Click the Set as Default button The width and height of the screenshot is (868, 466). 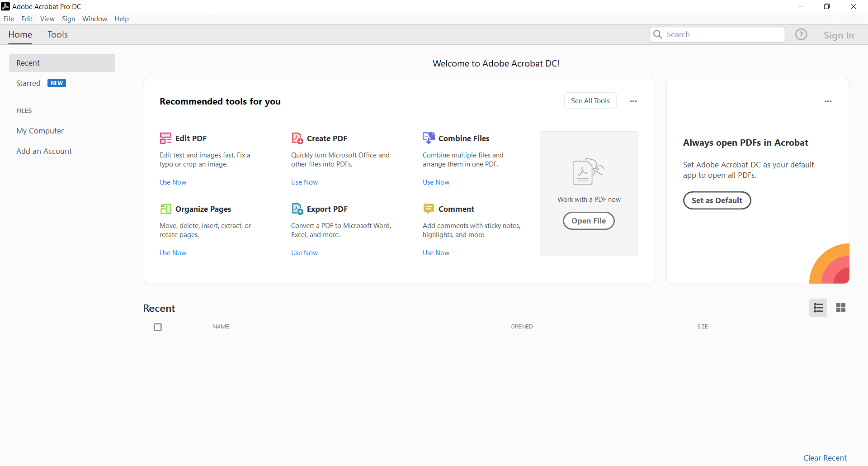pyautogui.click(x=717, y=200)
